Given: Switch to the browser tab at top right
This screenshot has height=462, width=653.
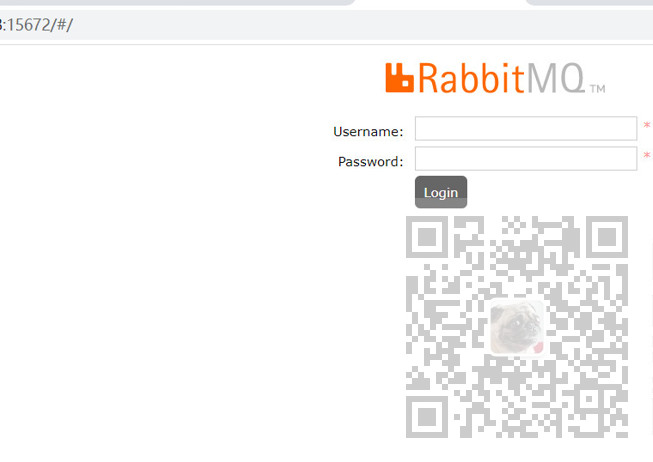Looking at the screenshot, I should (590, 2).
